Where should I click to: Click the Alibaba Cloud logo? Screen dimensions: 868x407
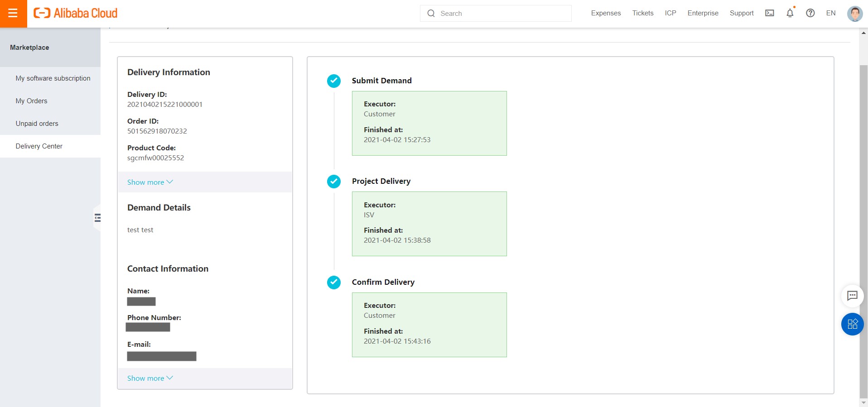[x=76, y=14]
